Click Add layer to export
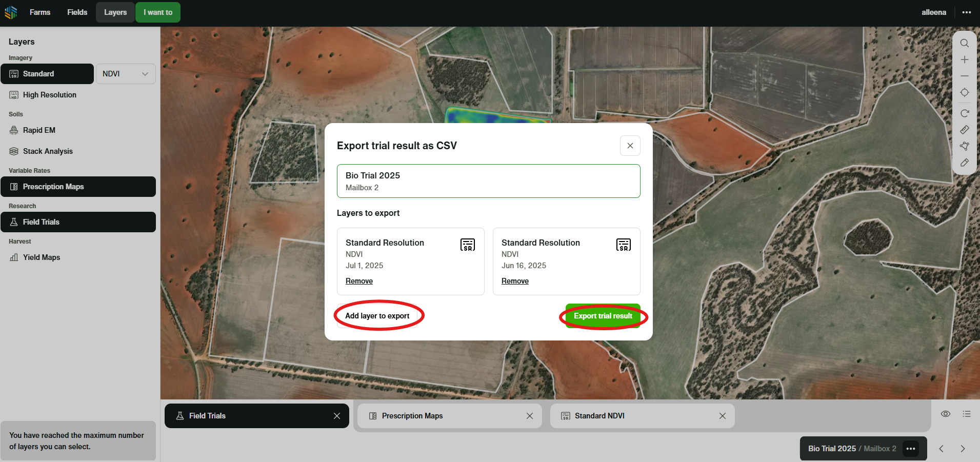This screenshot has width=980, height=462. 377,316
